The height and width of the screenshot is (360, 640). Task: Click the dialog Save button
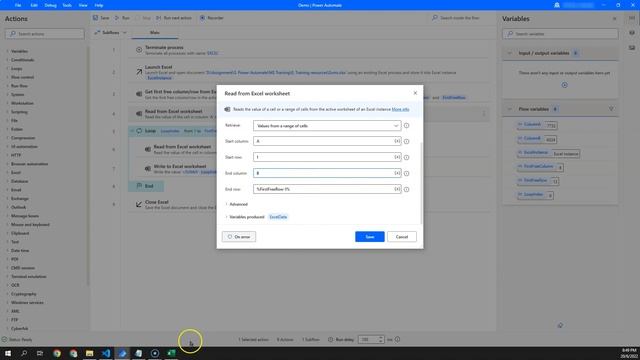[370, 237]
